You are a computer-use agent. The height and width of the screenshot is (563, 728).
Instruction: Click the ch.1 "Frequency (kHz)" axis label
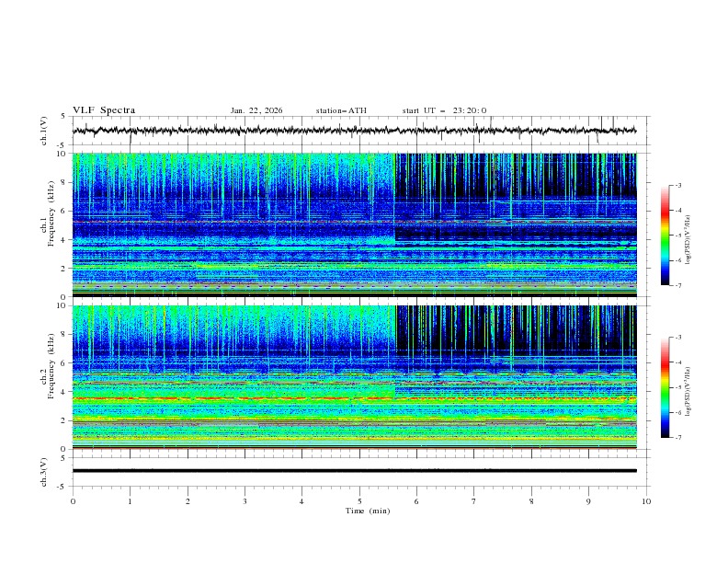click(x=51, y=213)
